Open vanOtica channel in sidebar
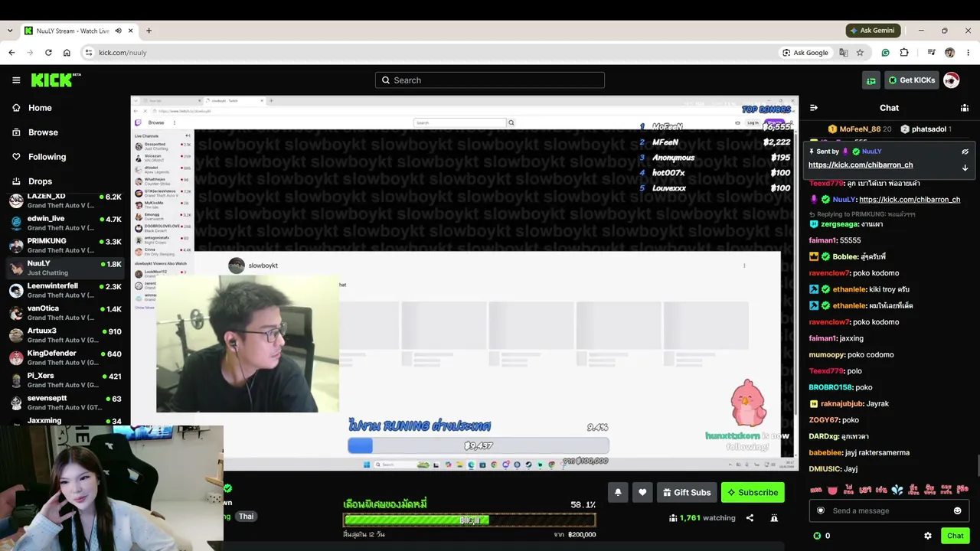This screenshot has width=980, height=551. (x=65, y=313)
